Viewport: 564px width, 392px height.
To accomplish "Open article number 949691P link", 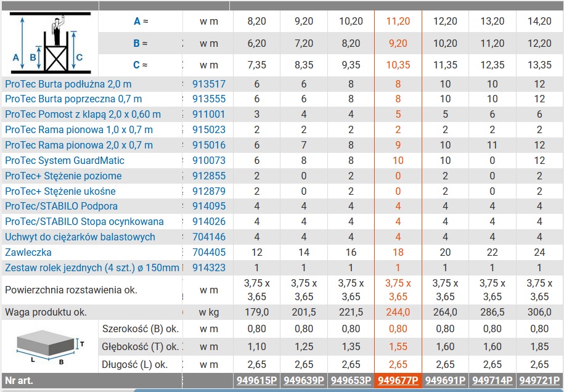I will (x=445, y=380).
